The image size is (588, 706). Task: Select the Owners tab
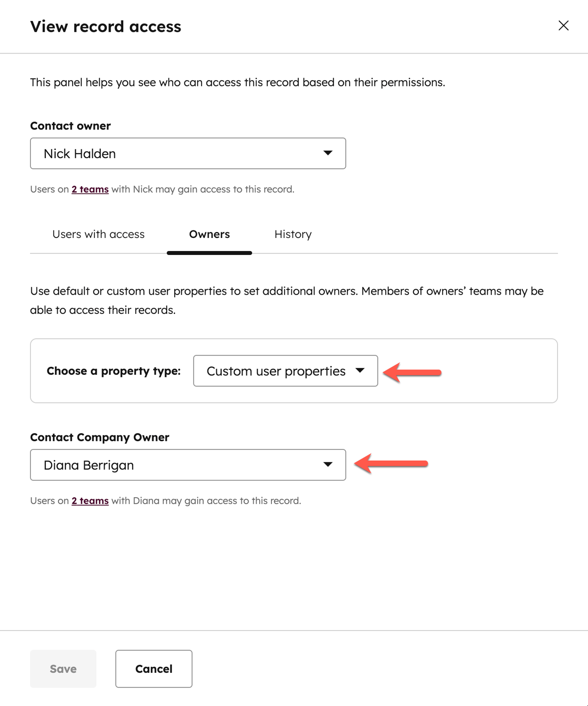click(x=209, y=234)
